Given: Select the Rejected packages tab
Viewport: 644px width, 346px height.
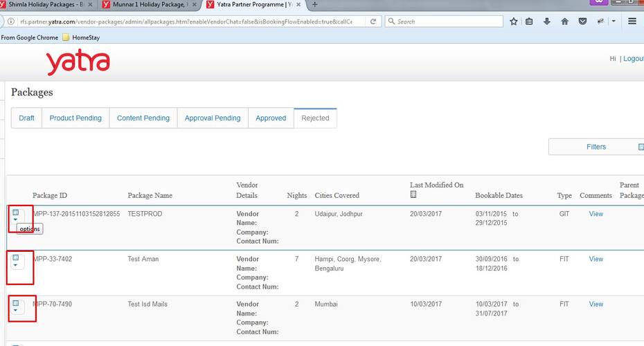Looking at the screenshot, I should (x=315, y=118).
